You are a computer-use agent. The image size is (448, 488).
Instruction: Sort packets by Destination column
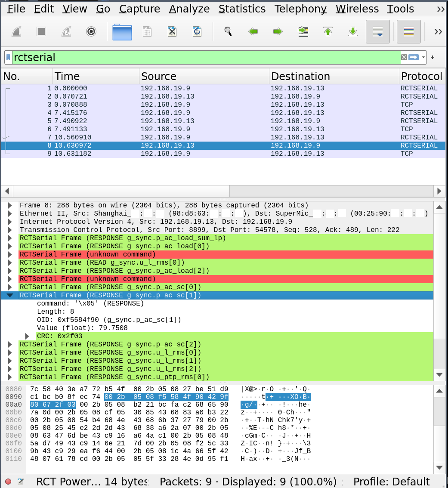tap(334, 76)
